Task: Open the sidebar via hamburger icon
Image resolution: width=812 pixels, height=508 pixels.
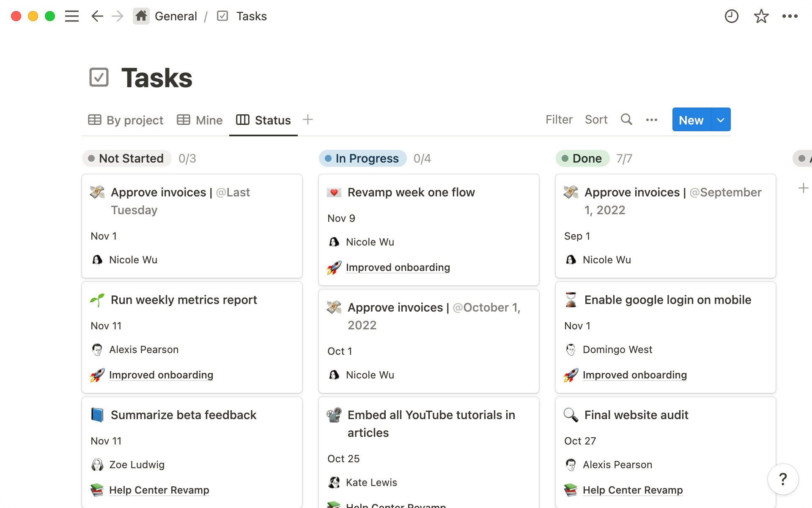Action: [x=72, y=16]
